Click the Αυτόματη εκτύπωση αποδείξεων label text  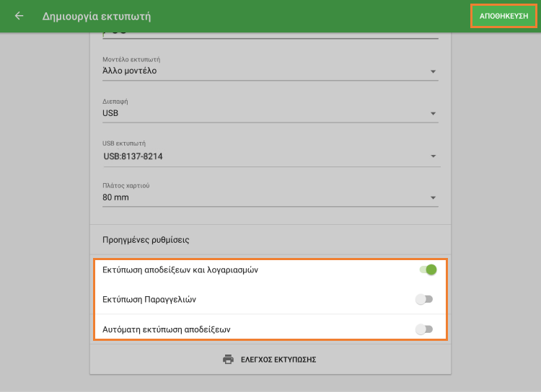pyautogui.click(x=177, y=329)
